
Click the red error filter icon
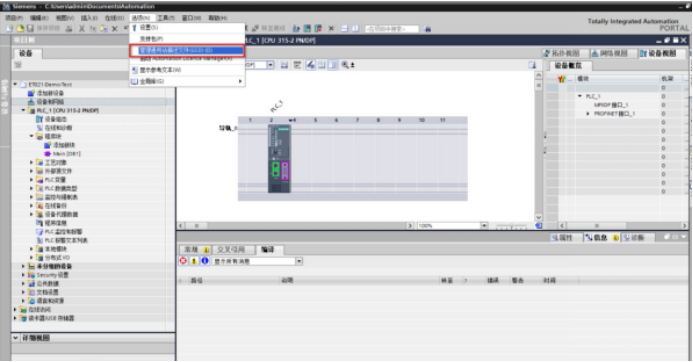point(183,261)
